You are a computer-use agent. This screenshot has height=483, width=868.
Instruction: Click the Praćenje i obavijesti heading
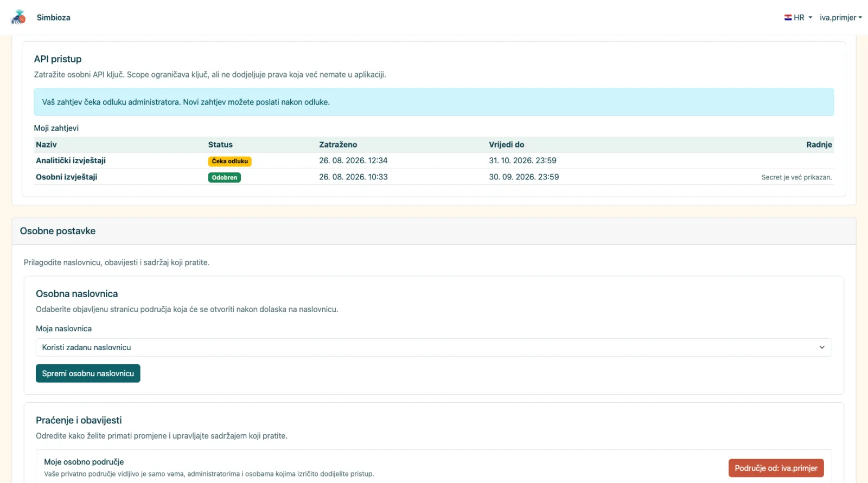(x=79, y=420)
